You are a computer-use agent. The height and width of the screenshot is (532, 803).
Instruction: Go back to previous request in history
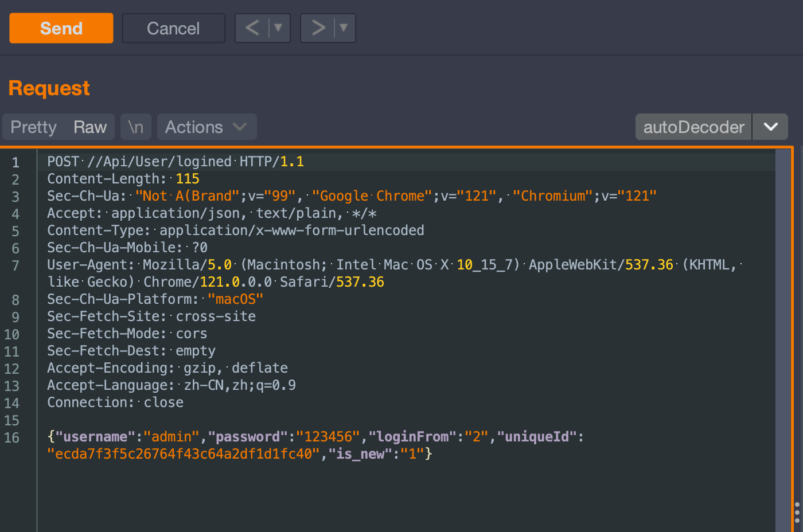click(x=252, y=28)
